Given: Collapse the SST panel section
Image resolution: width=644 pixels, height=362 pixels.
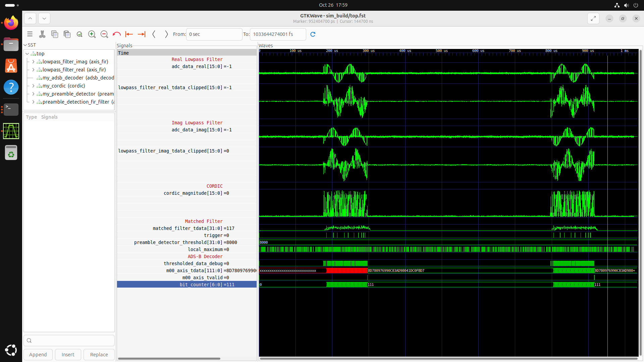Looking at the screenshot, I should pos(25,45).
